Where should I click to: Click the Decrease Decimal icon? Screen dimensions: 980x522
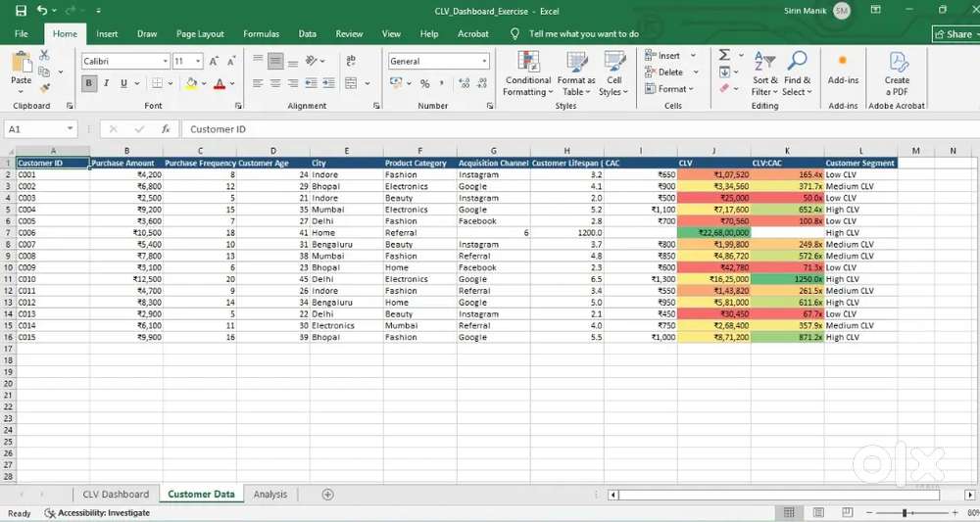point(482,83)
